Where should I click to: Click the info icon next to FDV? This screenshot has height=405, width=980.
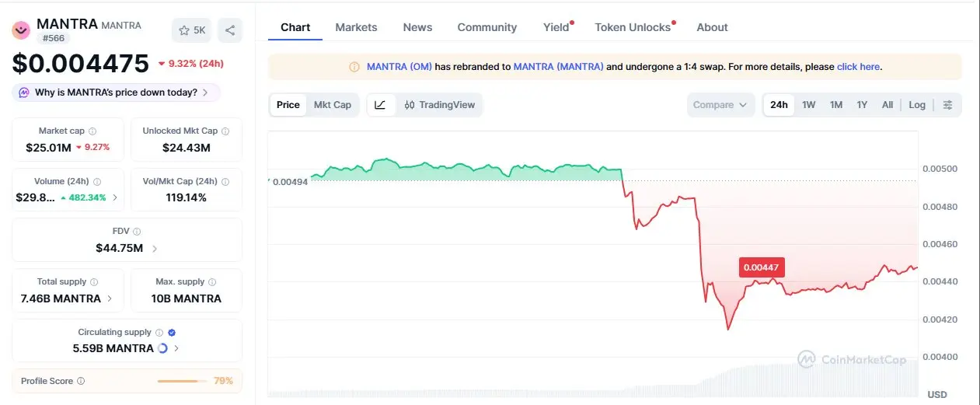coord(137,232)
